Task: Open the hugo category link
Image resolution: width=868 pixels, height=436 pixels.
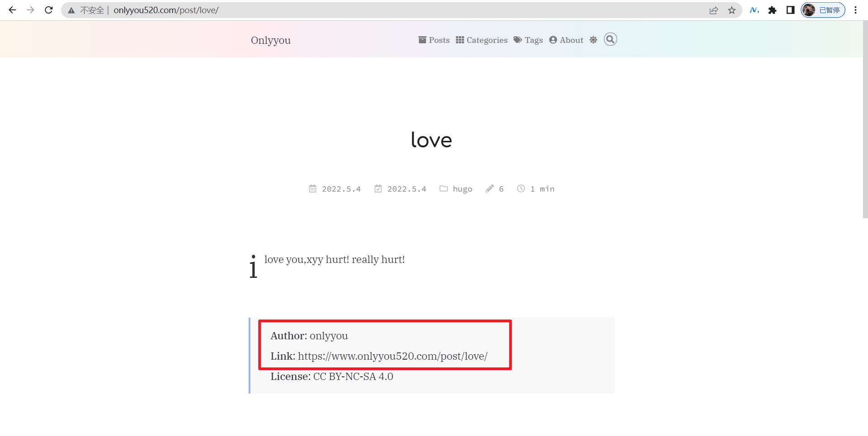Action: point(462,189)
